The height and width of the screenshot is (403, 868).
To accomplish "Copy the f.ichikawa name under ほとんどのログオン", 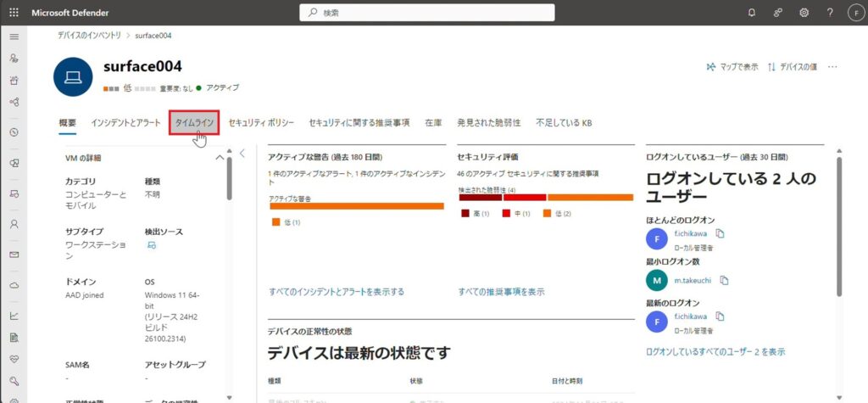I will coord(720,233).
